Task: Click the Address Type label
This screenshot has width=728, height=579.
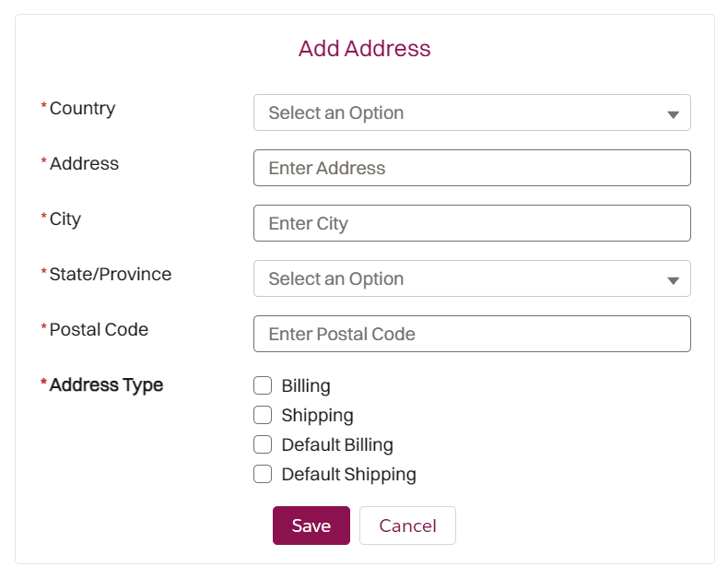Action: coord(106,384)
